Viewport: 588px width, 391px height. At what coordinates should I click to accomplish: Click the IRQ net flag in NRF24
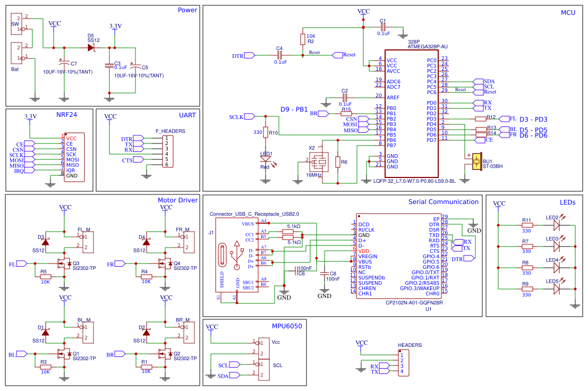click(25, 171)
